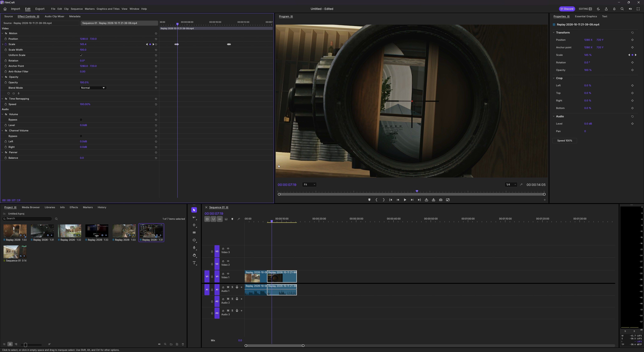Toggle Channel Volume Bypass checkbox
The image size is (644, 352).
[x=81, y=136]
